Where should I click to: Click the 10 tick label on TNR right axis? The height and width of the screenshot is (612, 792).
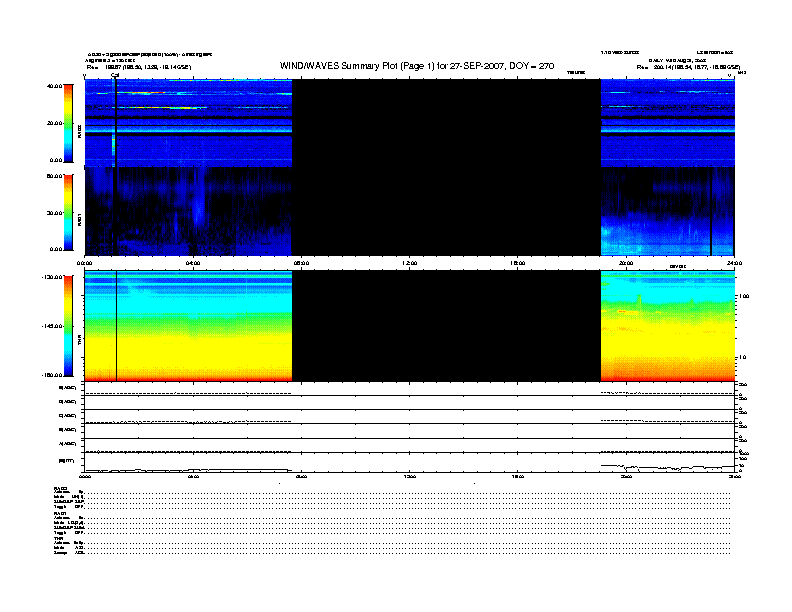743,358
